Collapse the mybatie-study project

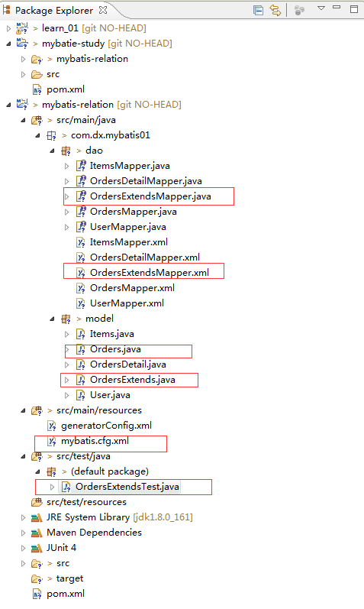[8, 44]
